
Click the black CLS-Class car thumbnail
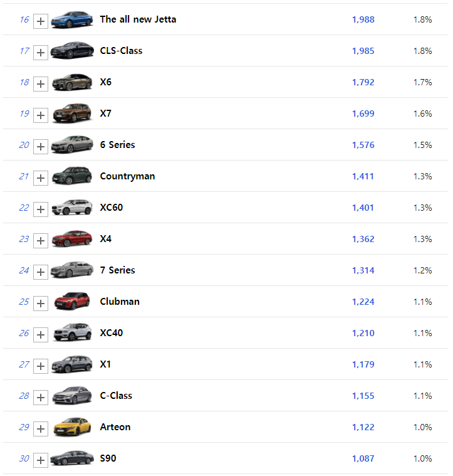72,50
